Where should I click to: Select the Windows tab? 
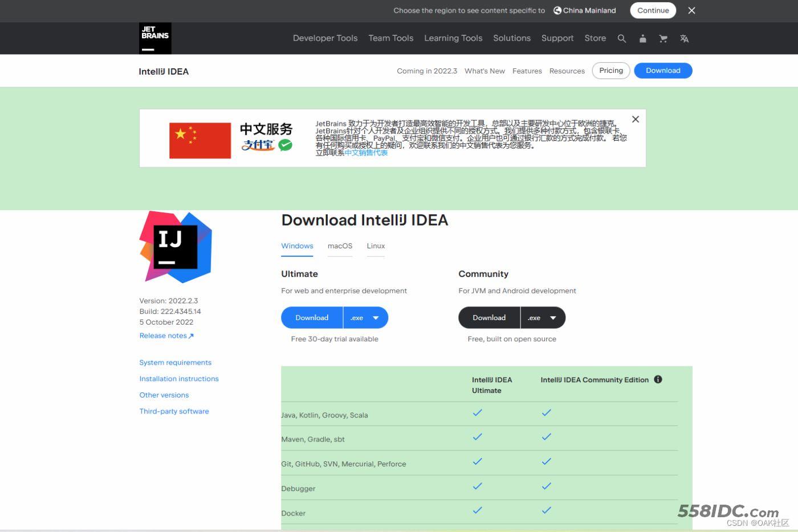tap(297, 246)
